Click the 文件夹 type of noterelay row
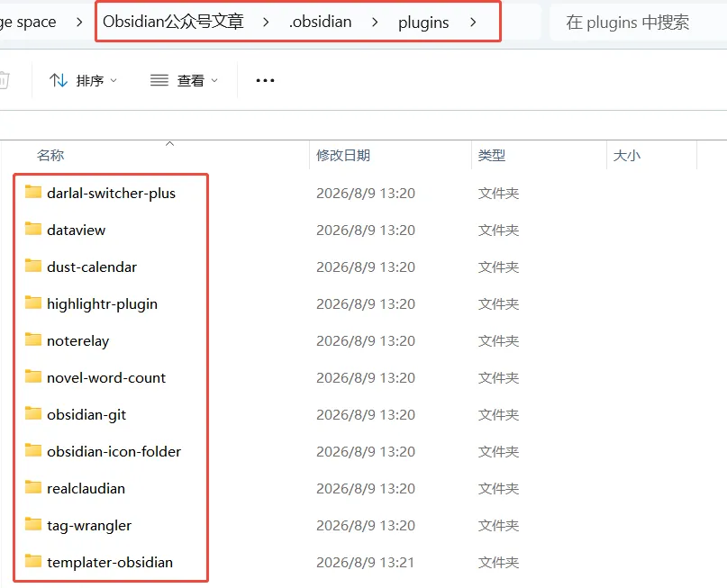 [498, 341]
